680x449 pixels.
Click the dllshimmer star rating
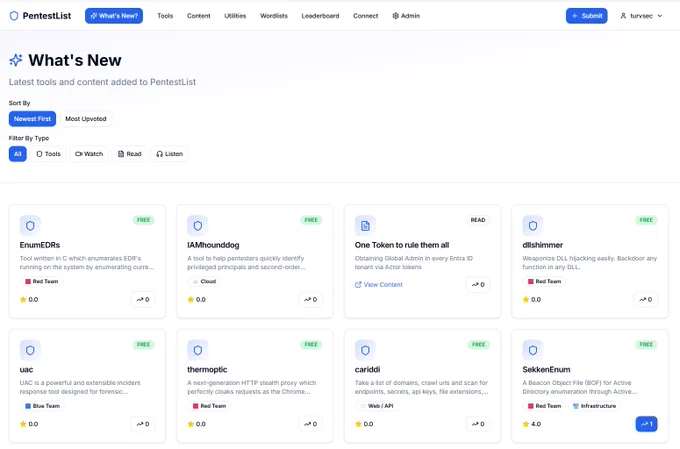532,299
